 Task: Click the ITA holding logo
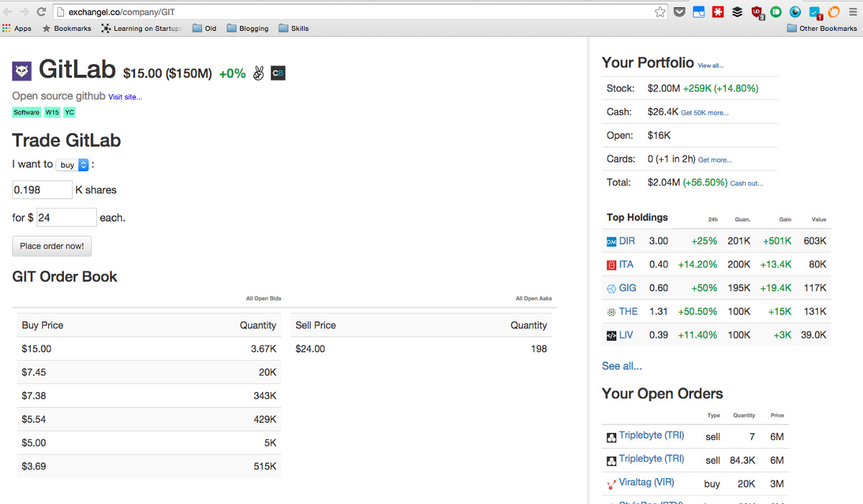click(x=611, y=265)
